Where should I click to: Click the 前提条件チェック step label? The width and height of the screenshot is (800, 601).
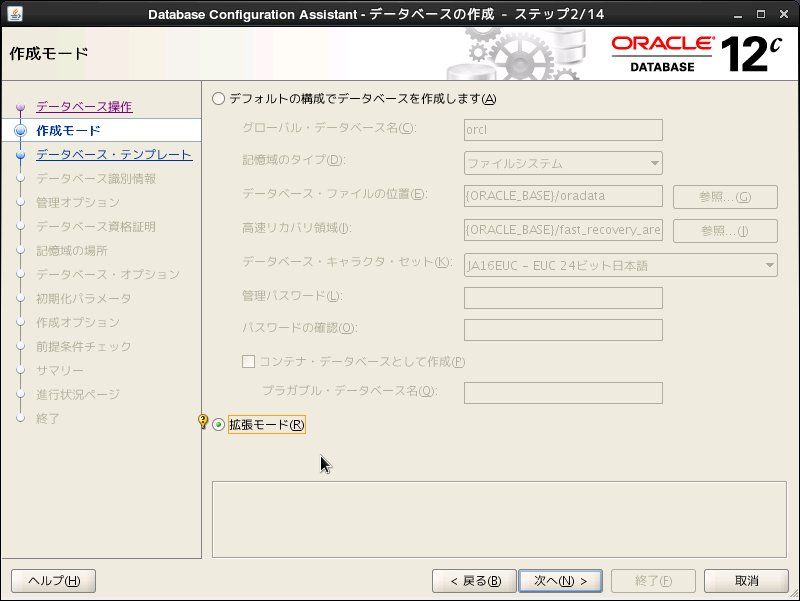click(x=84, y=346)
